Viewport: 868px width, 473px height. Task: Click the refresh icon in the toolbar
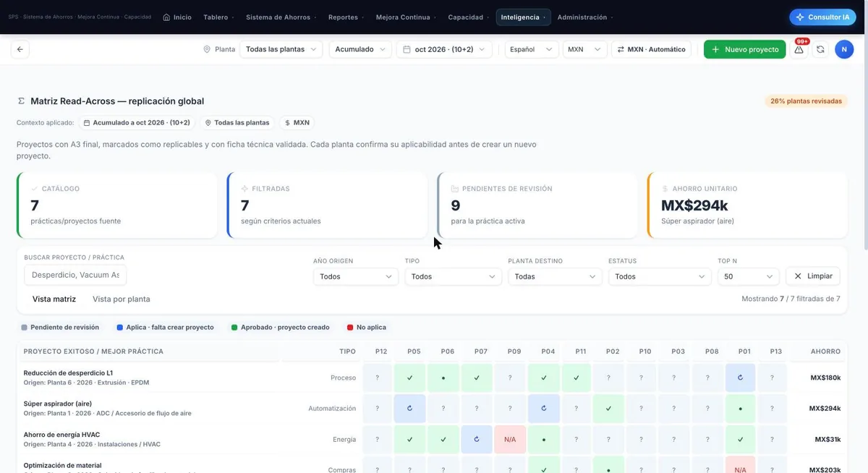point(820,49)
